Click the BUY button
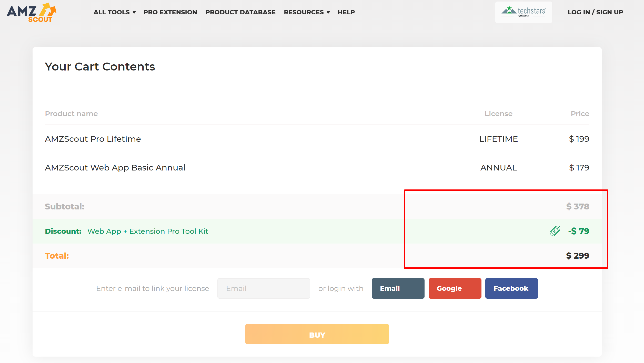The width and height of the screenshot is (644, 363). (x=317, y=334)
